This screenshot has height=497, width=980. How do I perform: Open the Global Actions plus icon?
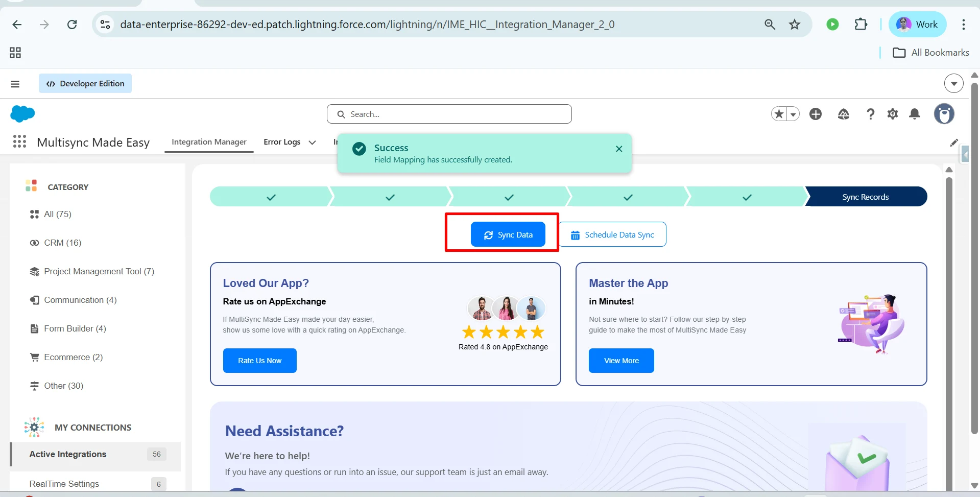816,114
